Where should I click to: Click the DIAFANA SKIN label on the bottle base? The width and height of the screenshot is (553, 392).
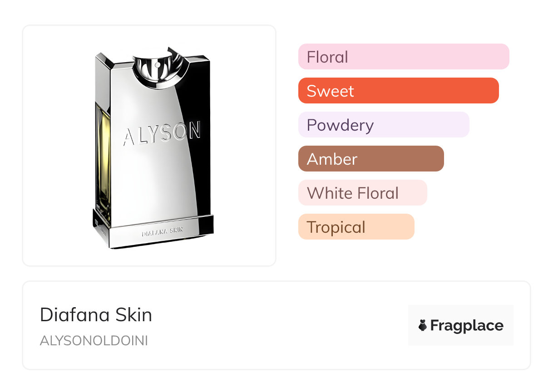(x=162, y=231)
